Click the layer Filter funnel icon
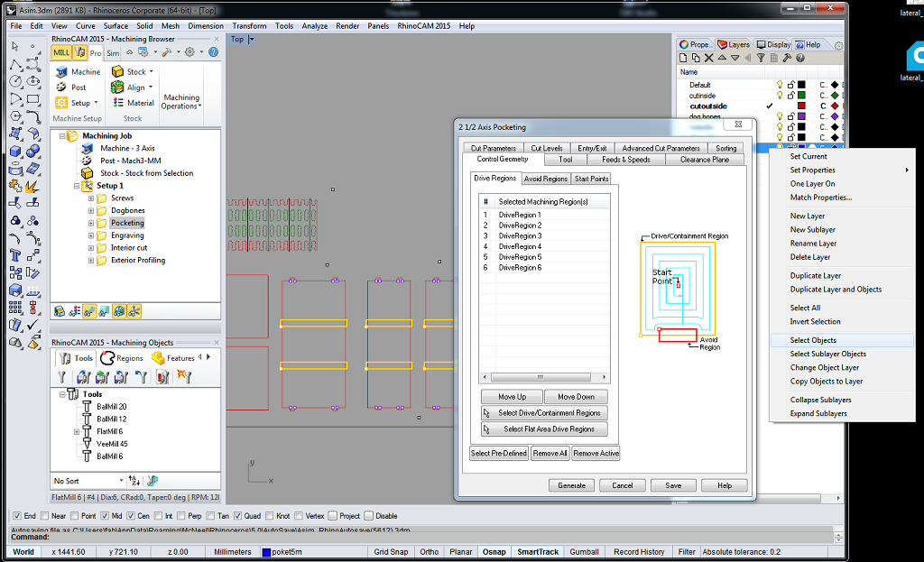 761,58
